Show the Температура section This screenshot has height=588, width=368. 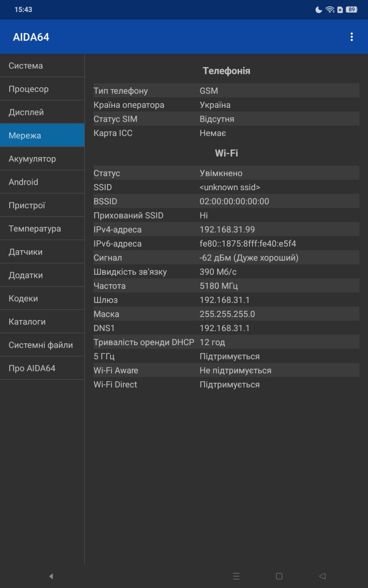42,229
